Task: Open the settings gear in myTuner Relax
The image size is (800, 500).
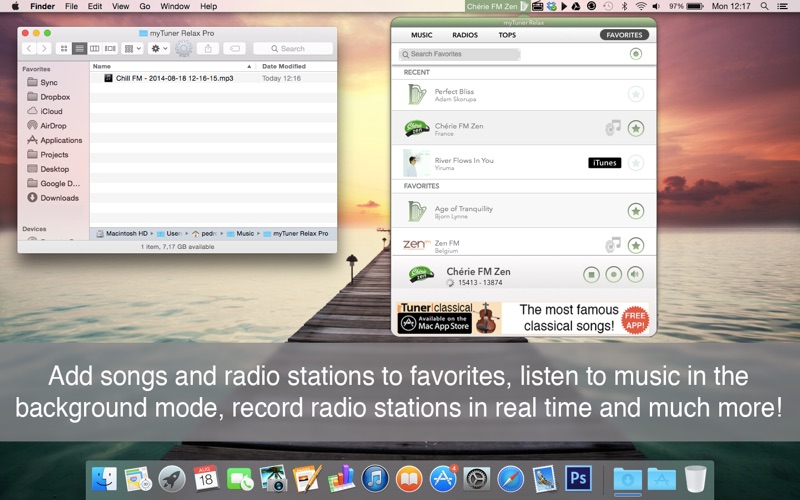Action: tap(636, 54)
